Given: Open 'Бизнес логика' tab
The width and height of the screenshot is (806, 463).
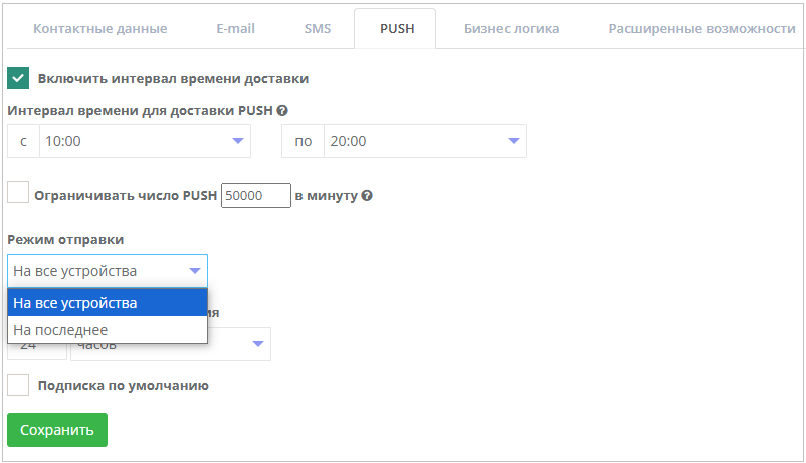Looking at the screenshot, I should 511,29.
